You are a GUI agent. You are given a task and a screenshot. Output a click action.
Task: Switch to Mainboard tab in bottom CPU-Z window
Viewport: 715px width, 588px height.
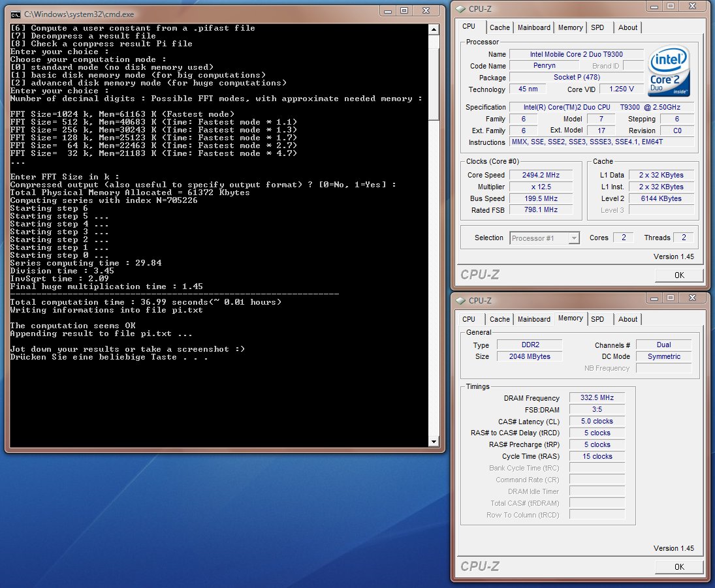coord(533,319)
